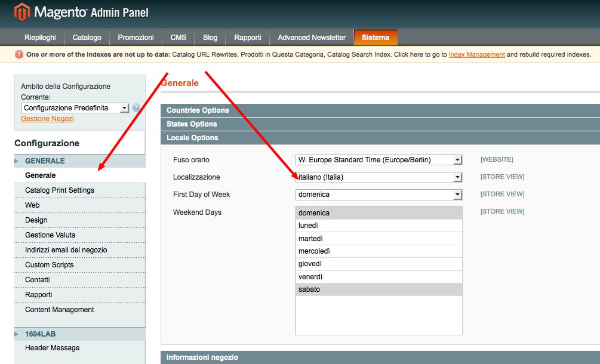The image size is (600, 364).
Task: Collapse the Locale Options section
Action: point(192,138)
